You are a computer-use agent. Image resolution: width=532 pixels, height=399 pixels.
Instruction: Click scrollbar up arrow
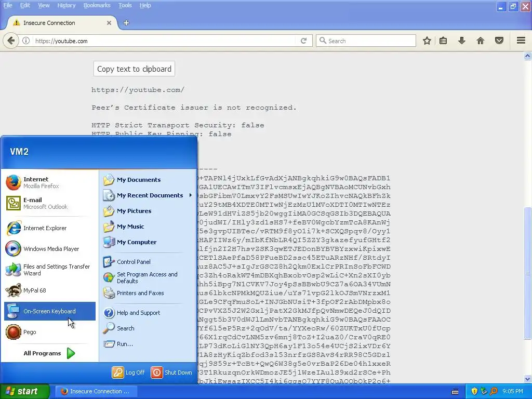(528, 56)
